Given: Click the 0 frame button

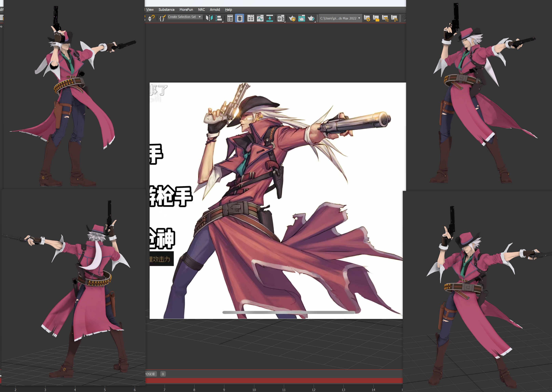Looking at the screenshot, I should click(x=163, y=374).
